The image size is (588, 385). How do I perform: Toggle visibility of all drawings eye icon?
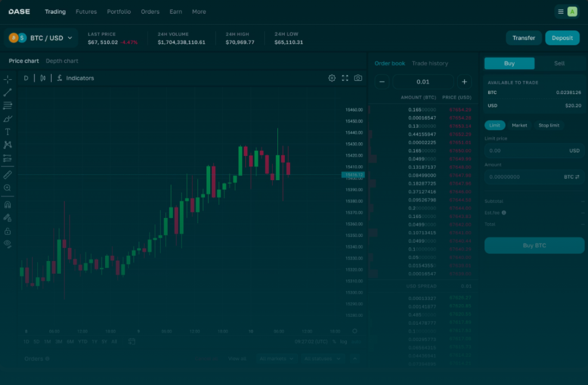pos(7,243)
